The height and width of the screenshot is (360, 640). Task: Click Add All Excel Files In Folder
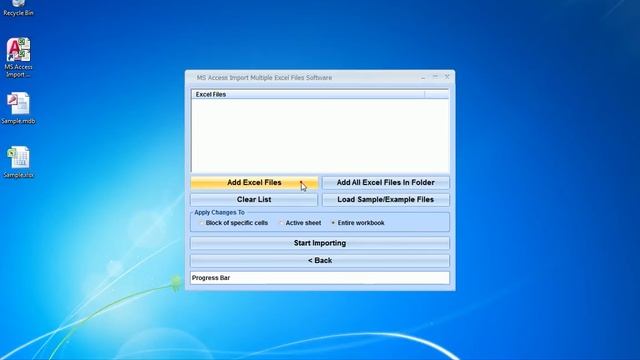pos(385,183)
